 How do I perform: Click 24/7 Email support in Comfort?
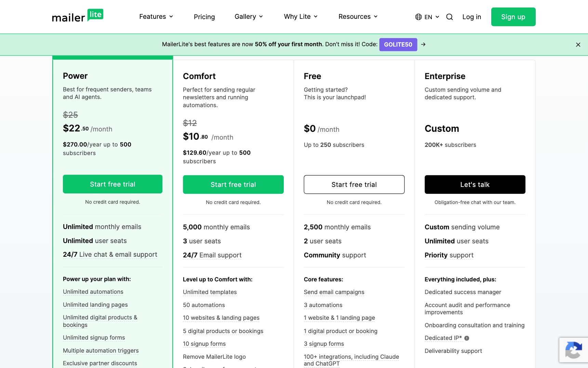click(x=212, y=255)
